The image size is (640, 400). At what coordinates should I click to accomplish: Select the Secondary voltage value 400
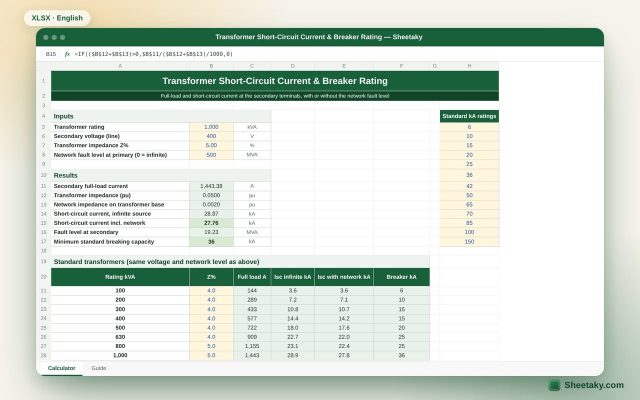click(x=211, y=136)
